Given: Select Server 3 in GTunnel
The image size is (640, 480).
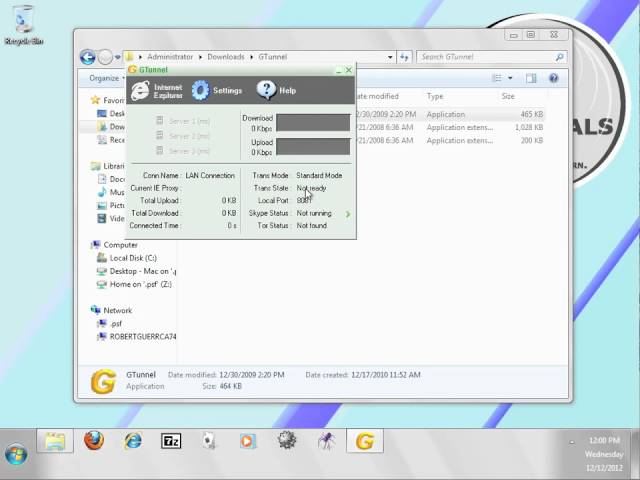Looking at the screenshot, I should (183, 151).
